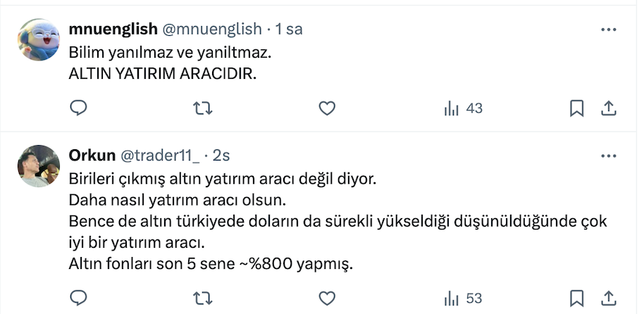Bookmark Orkun's tweet
Viewport: 644px width, 314px height.
click(576, 298)
